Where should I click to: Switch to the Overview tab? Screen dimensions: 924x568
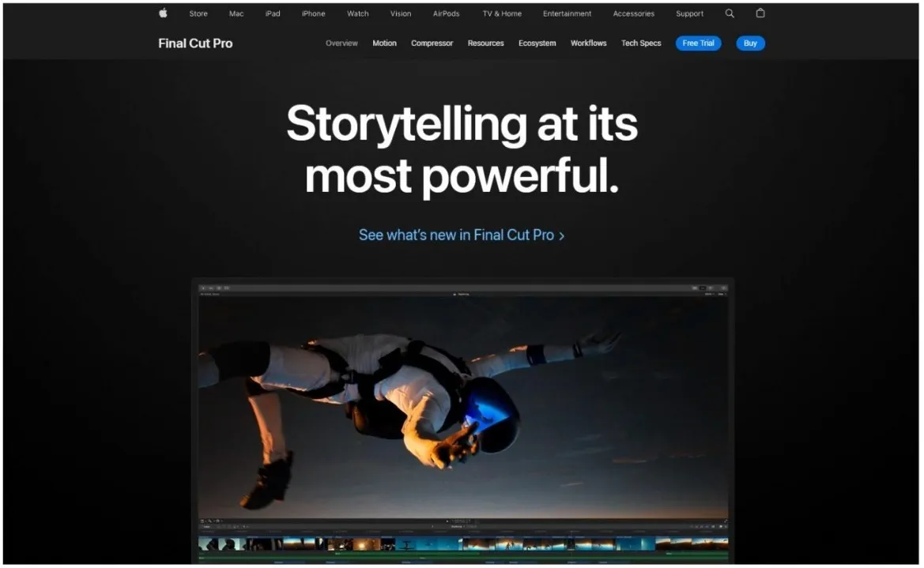pos(341,43)
